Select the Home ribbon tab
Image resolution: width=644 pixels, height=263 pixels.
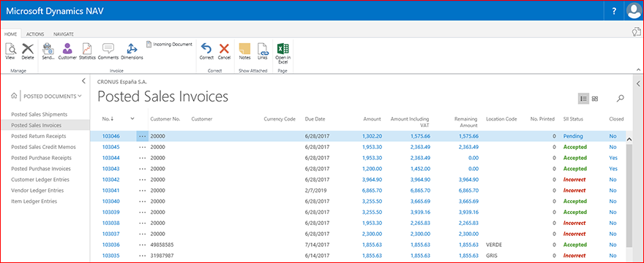point(11,34)
